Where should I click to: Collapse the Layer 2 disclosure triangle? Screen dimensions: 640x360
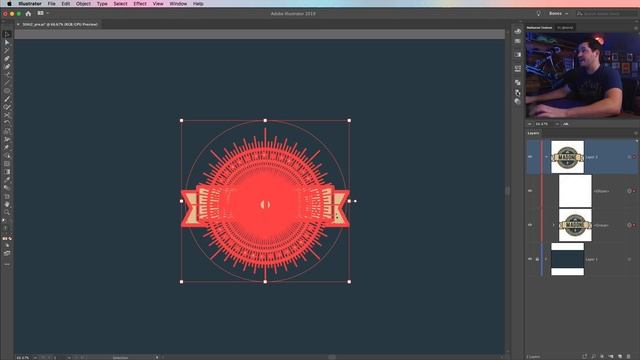[x=546, y=157]
